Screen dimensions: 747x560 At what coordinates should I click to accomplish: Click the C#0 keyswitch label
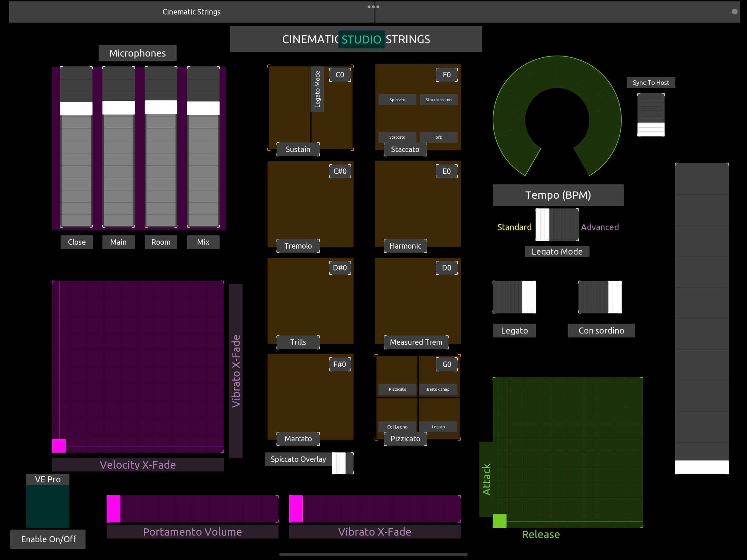(340, 171)
